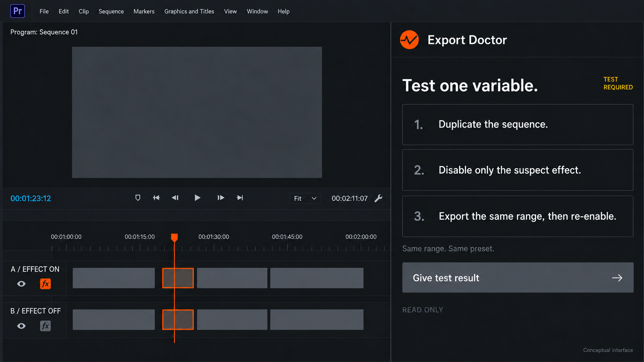
Task: Step forward one frame
Action: point(221,198)
